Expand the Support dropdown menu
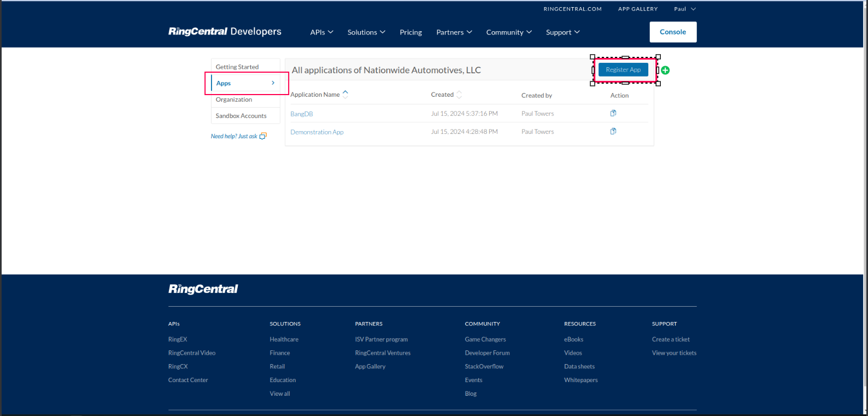The image size is (868, 416). click(x=563, y=32)
